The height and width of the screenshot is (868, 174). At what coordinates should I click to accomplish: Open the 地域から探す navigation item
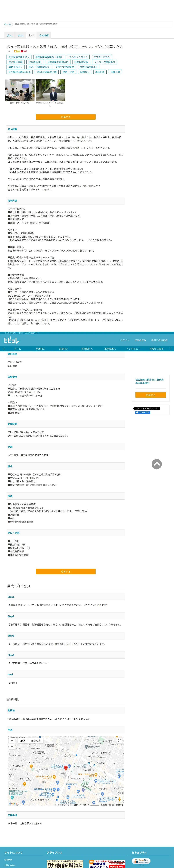click(156, 349)
